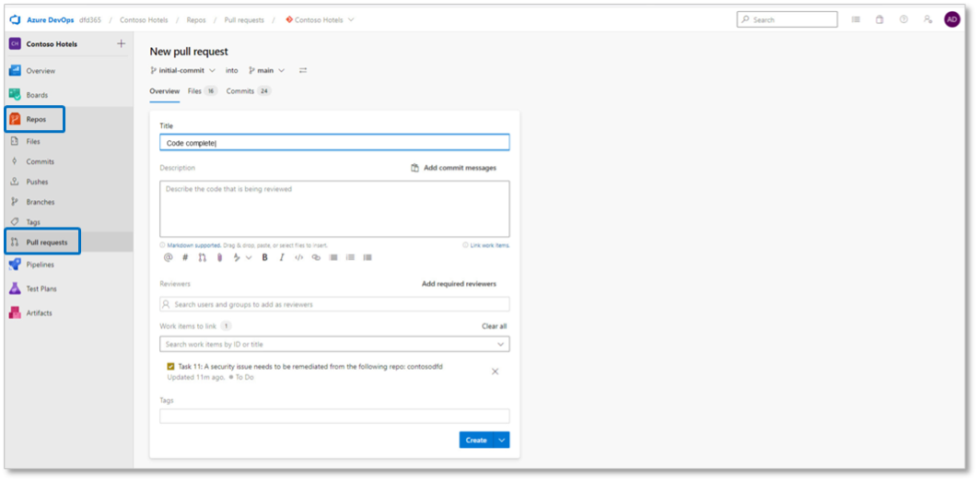Click the swap branches icon

click(x=303, y=70)
